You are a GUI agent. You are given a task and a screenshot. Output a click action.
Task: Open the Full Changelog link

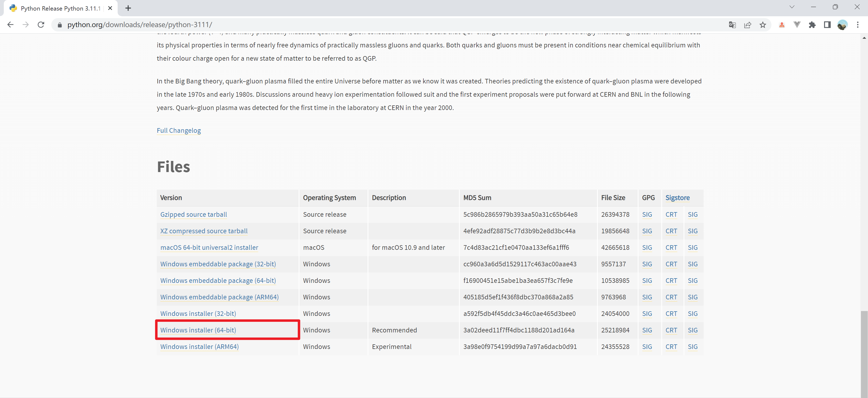click(178, 131)
